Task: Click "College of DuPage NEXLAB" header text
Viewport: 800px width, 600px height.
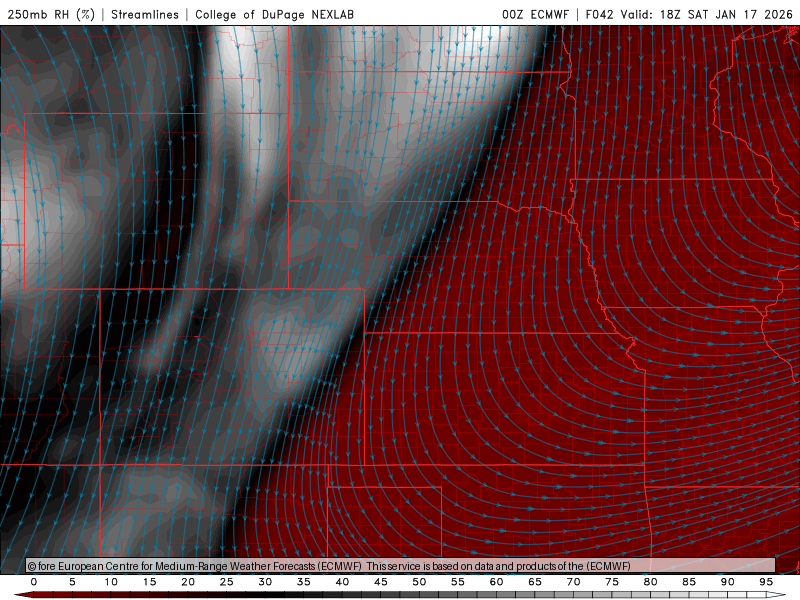Action: click(274, 14)
